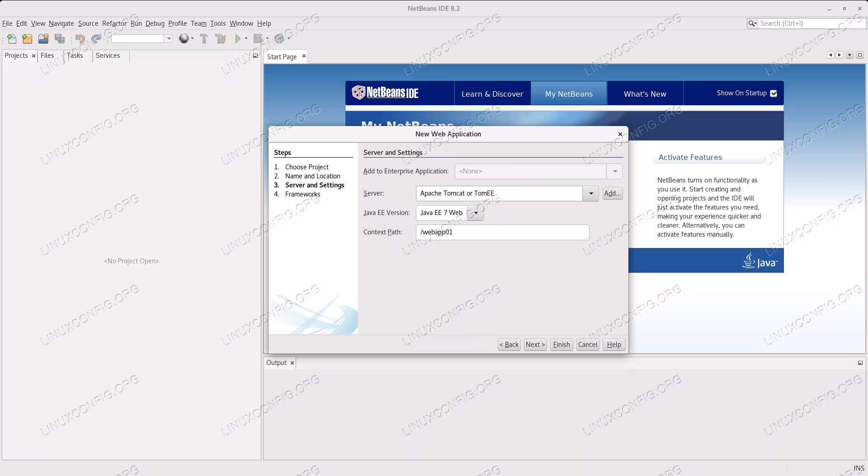Click the green Run Project icon

pos(238,39)
